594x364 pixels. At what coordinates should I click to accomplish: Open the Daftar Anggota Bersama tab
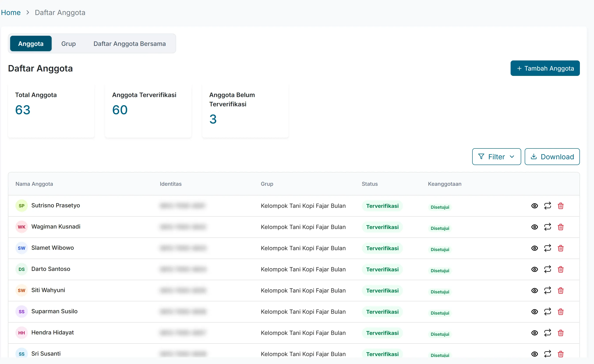pos(130,44)
